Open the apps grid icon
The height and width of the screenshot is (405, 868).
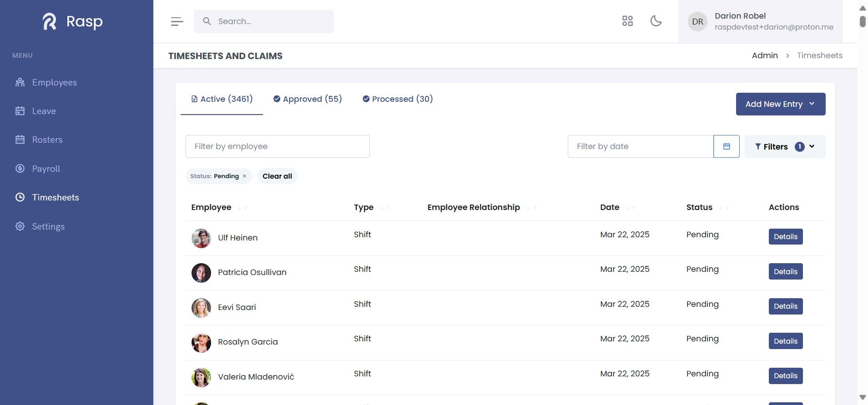(627, 21)
